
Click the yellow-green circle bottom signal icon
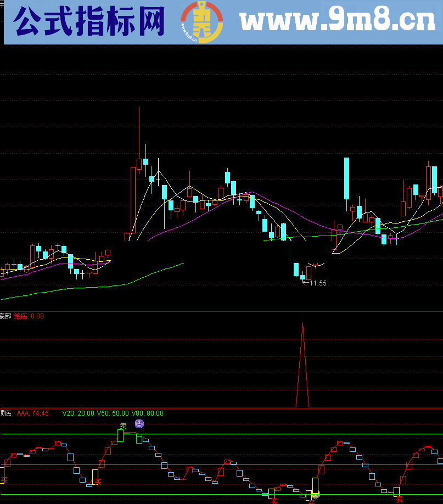click(x=315, y=495)
